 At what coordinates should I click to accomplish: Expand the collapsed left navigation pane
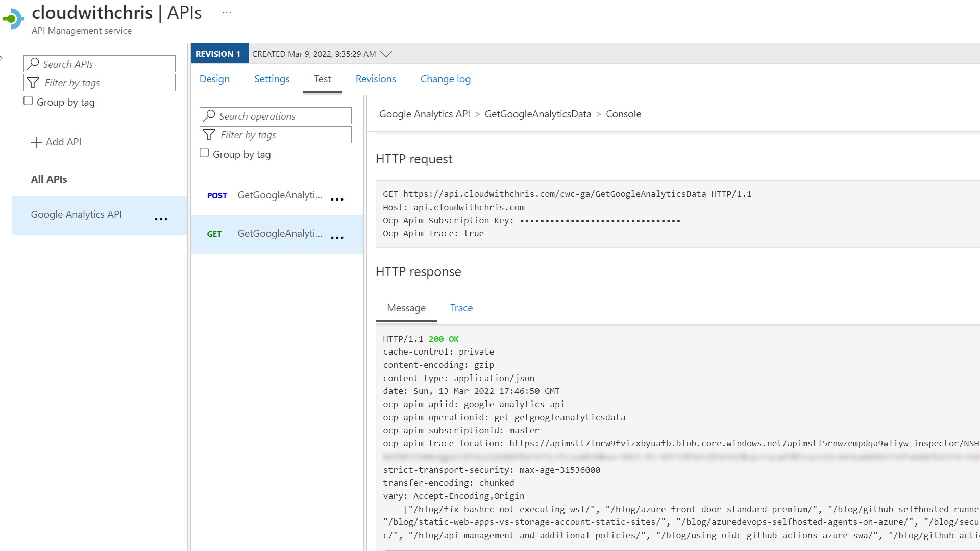click(2, 58)
